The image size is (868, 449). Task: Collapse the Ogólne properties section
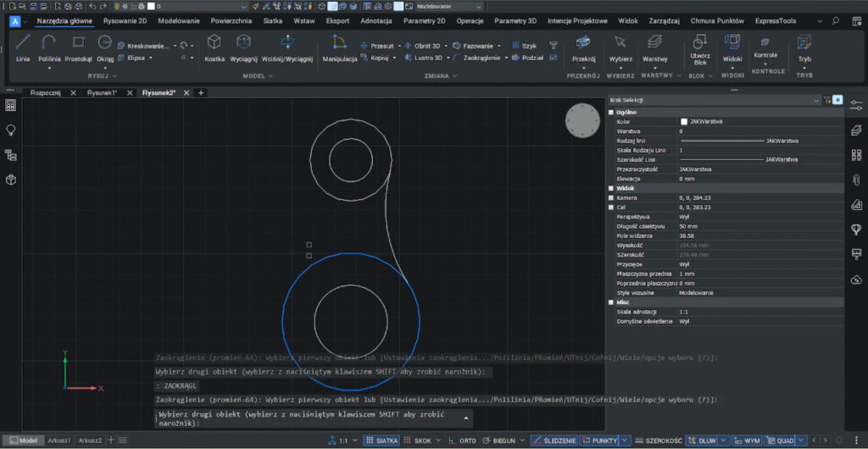[611, 112]
